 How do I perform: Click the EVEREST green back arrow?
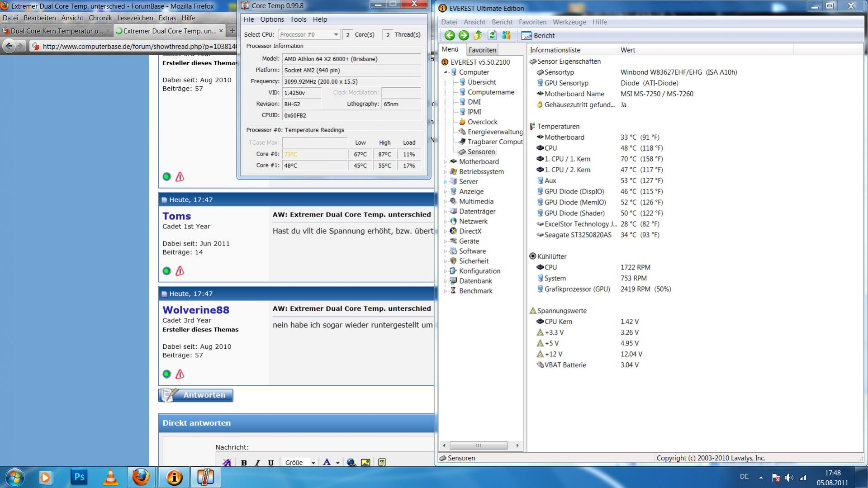point(449,35)
